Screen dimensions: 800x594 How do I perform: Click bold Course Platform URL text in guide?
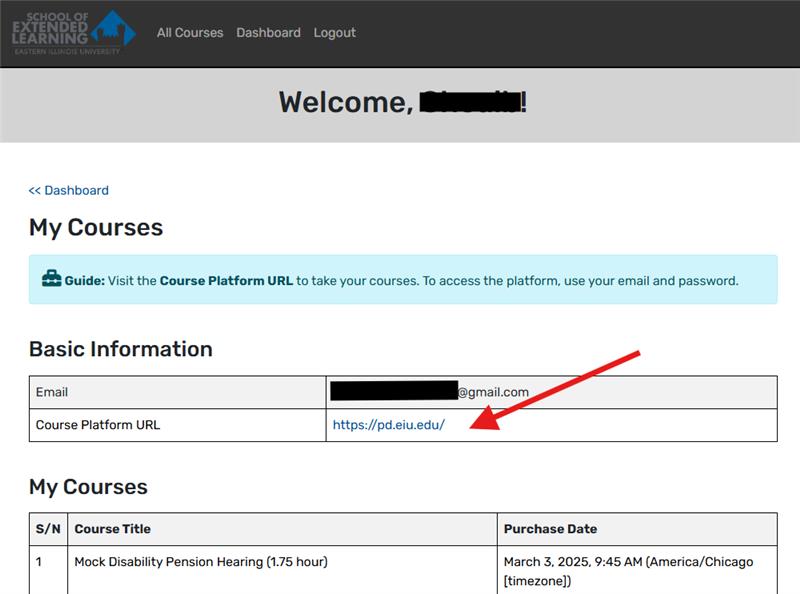click(226, 281)
